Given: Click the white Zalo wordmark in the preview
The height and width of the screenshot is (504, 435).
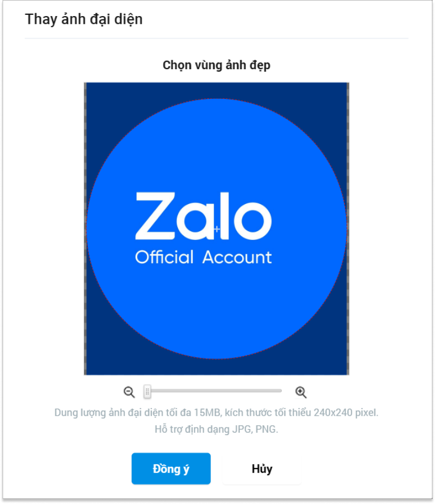Looking at the screenshot, I should point(203,216).
